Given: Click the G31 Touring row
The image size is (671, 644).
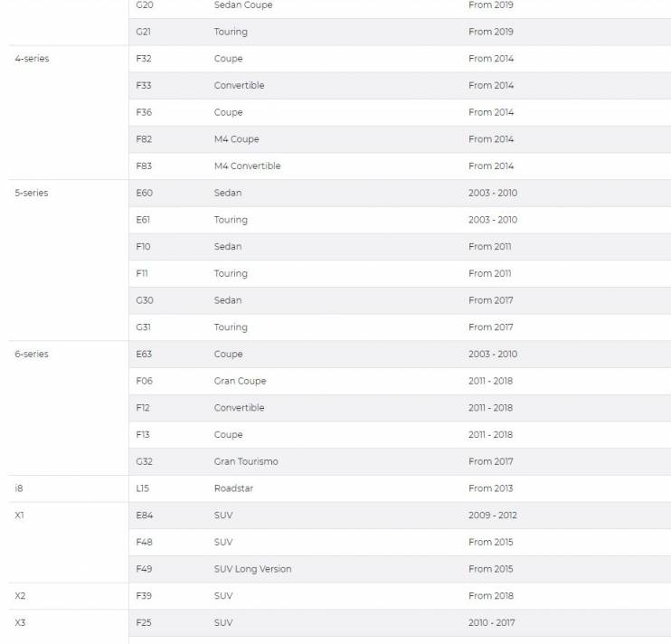Looking at the screenshot, I should tap(400, 327).
